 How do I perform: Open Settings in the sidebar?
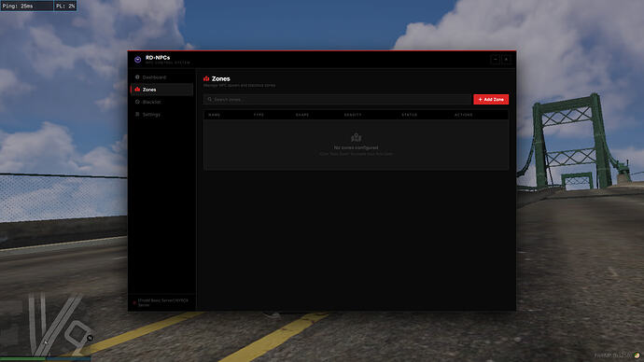[x=161, y=115]
